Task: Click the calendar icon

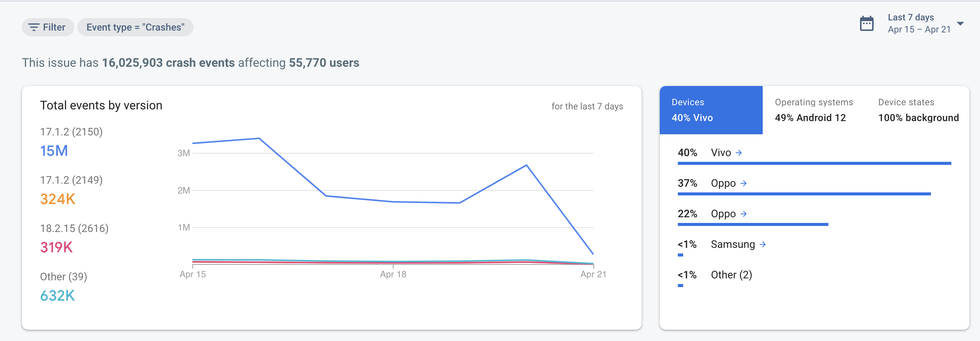Action: [866, 24]
